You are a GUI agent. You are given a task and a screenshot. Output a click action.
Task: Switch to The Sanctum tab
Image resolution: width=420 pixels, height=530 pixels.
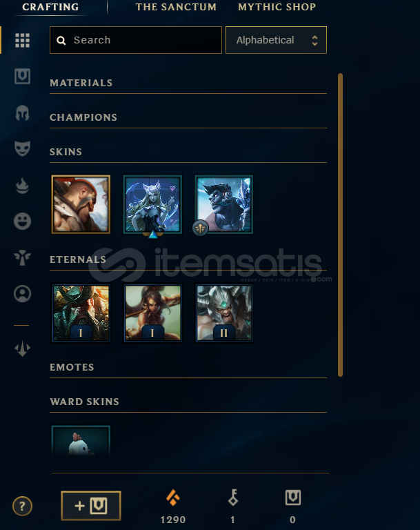click(176, 7)
